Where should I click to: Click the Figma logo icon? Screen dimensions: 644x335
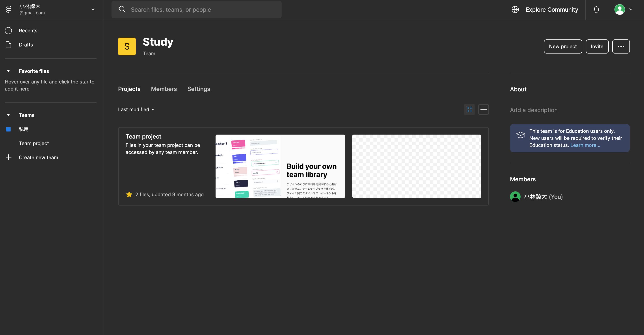[x=9, y=9]
